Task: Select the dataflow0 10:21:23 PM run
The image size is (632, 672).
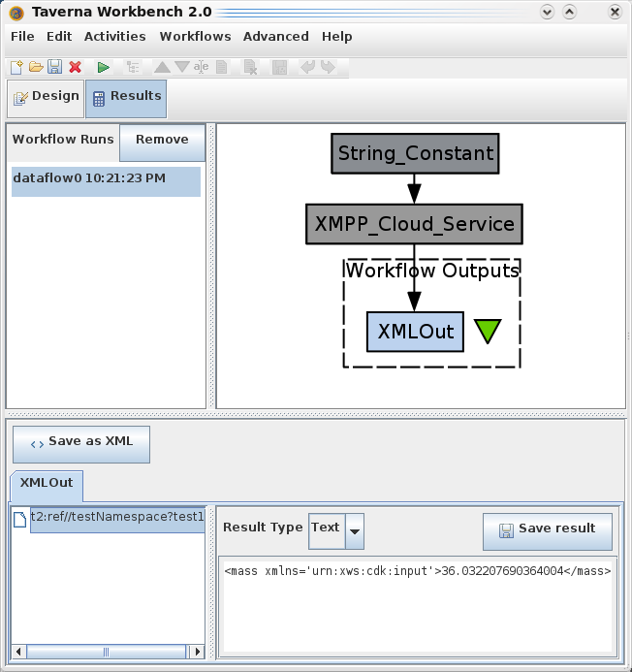Action: coord(106,179)
